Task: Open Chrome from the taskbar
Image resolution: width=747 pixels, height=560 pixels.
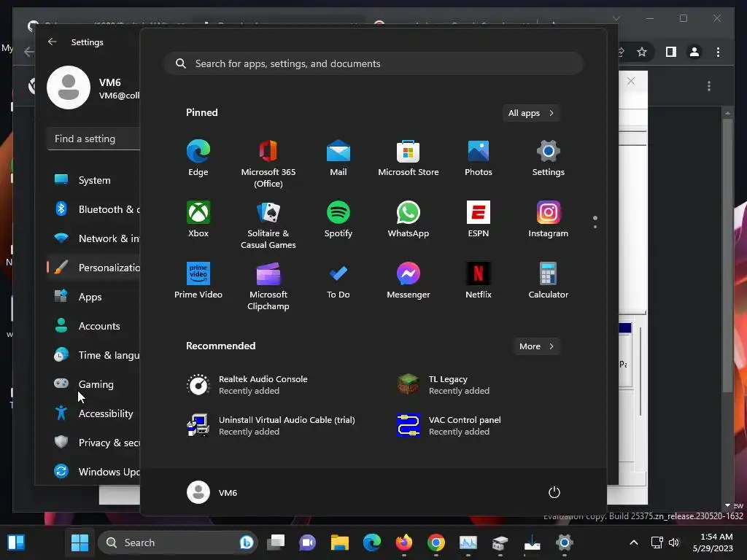Action: click(436, 542)
